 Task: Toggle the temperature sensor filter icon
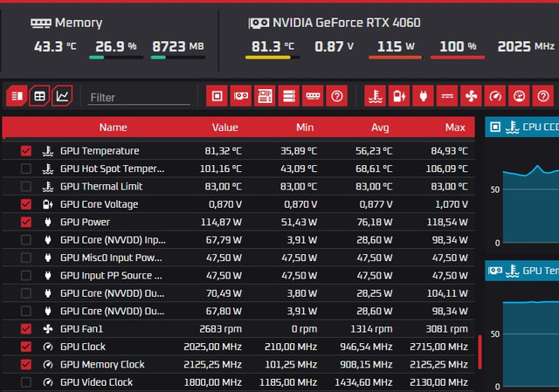point(375,96)
